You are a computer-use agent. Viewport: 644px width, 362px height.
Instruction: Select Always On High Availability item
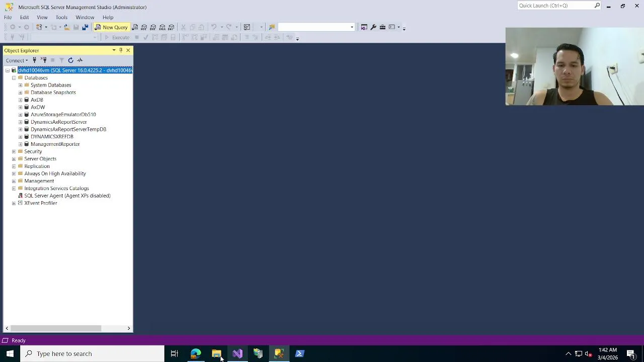pos(55,173)
